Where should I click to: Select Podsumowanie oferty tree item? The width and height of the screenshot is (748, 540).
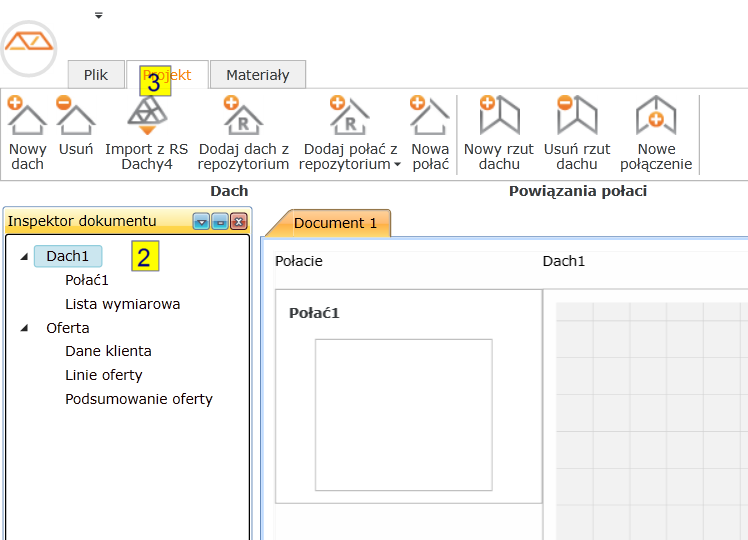138,399
